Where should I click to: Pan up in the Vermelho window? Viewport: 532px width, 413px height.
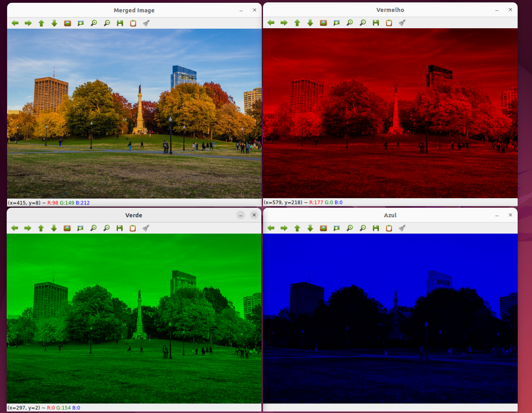[x=297, y=23]
